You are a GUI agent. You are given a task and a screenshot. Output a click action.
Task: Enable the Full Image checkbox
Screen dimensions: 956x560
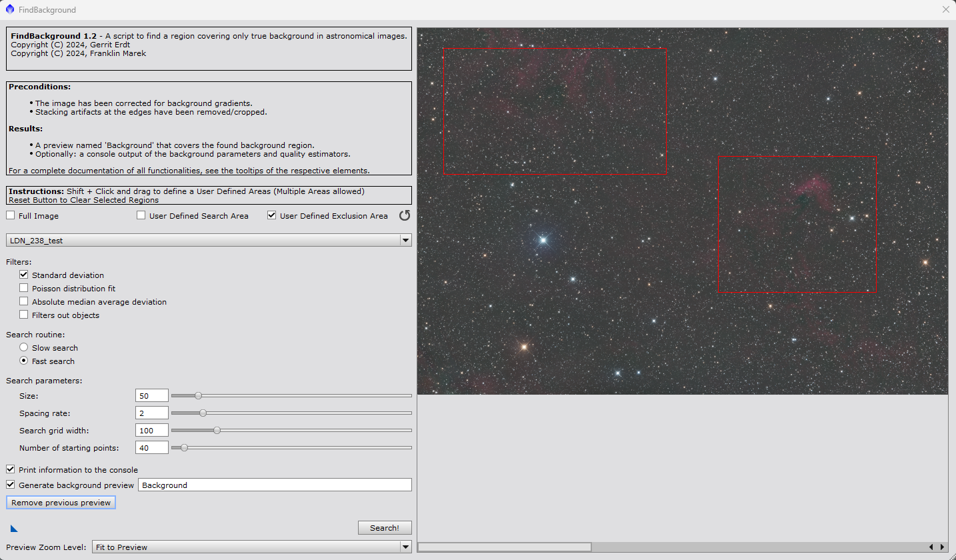(10, 215)
